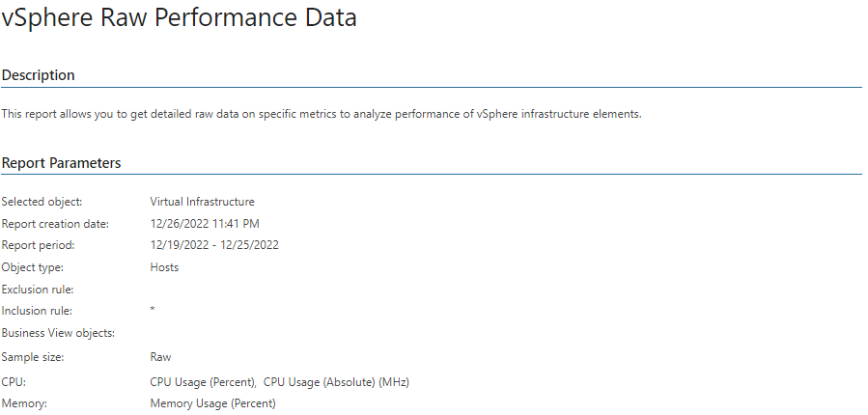Screen dimensions: 868x415
Task: Click the Report creation date label
Action: 55,224
